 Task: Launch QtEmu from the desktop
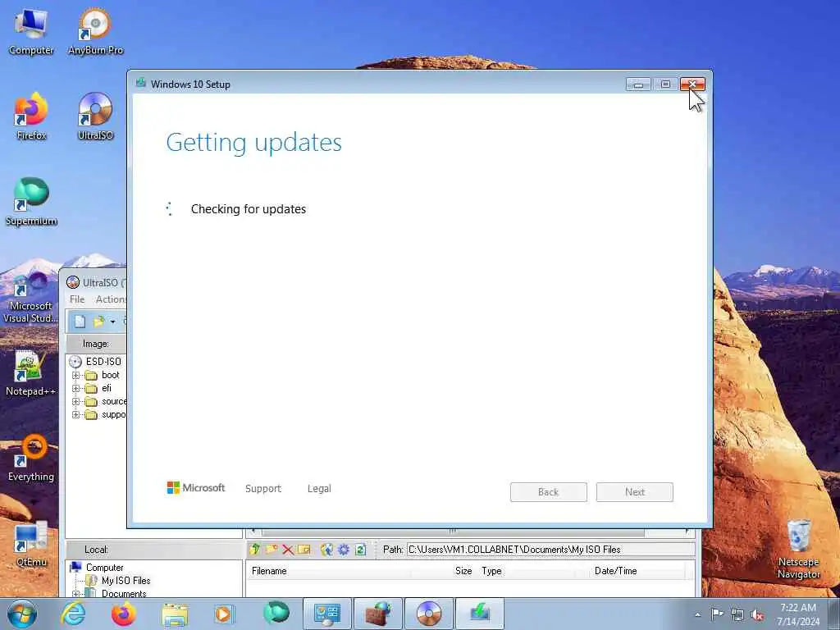click(31, 543)
